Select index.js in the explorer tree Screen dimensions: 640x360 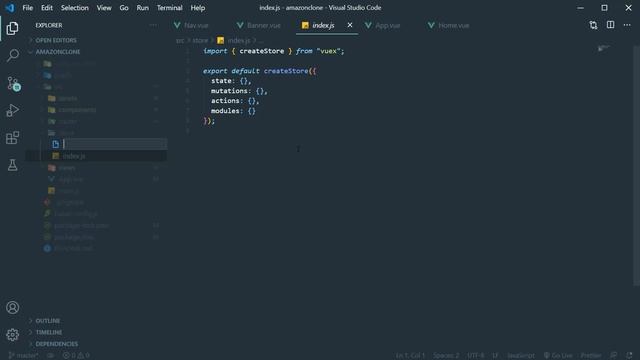click(74, 156)
